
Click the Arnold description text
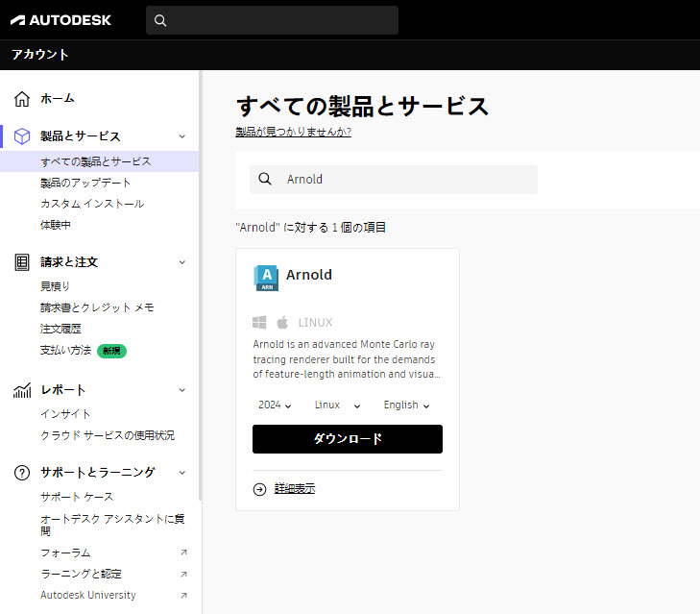pos(347,358)
